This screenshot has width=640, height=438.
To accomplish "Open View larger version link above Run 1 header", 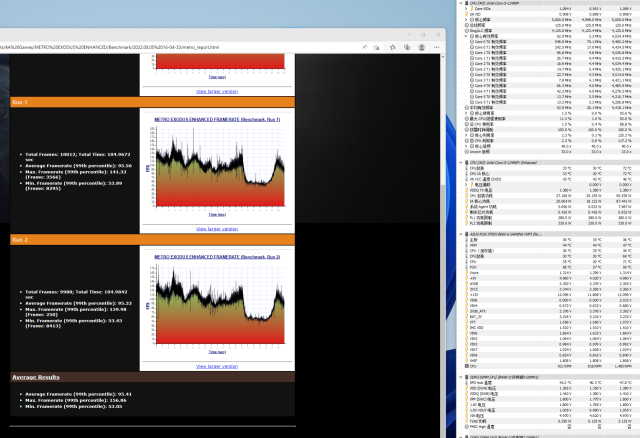I will (217, 91).
